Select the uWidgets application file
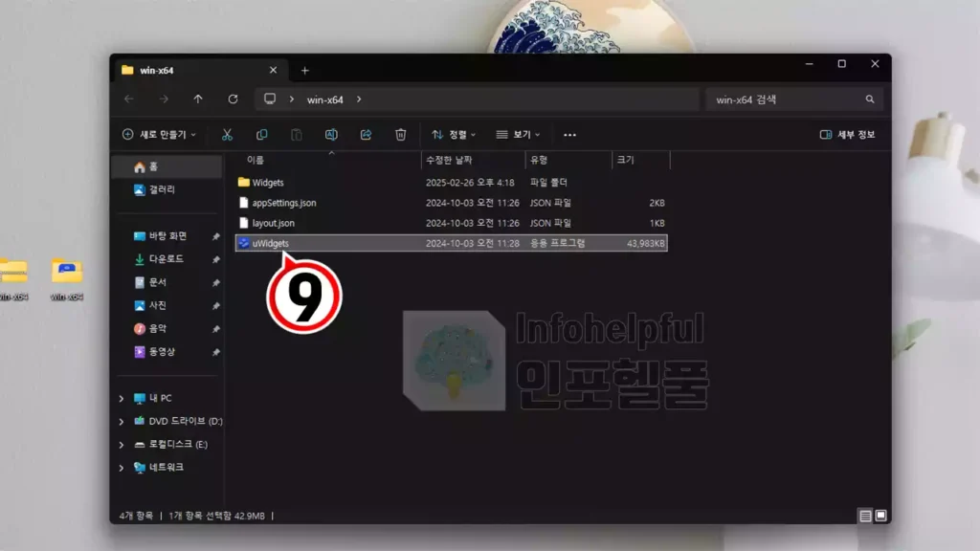This screenshot has height=551, width=980. tap(452, 243)
